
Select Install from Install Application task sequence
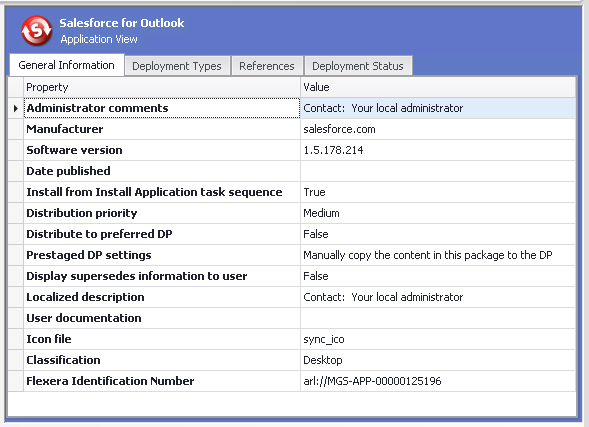click(x=162, y=192)
